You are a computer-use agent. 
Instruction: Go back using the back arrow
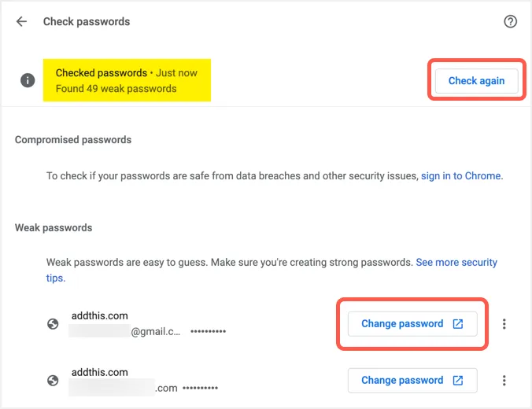(21, 22)
